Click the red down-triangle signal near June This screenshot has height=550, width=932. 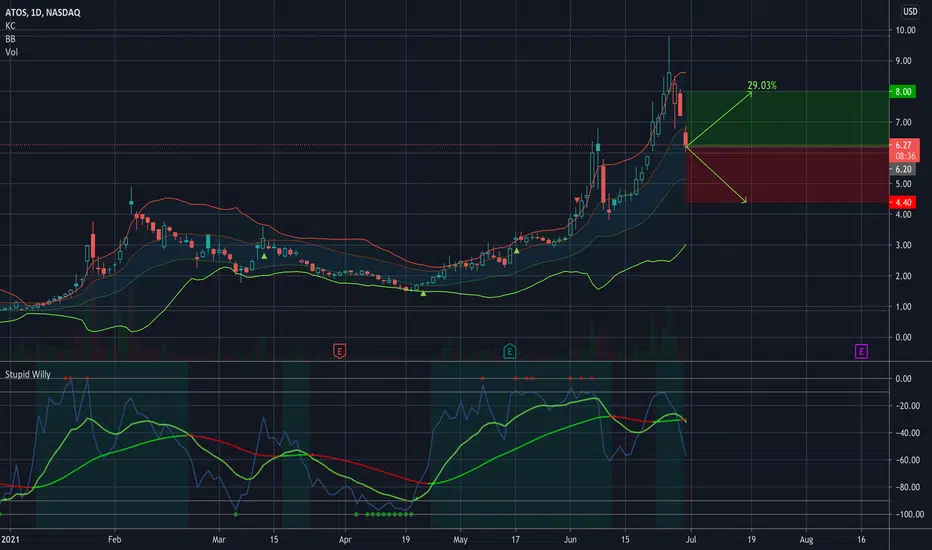click(577, 200)
